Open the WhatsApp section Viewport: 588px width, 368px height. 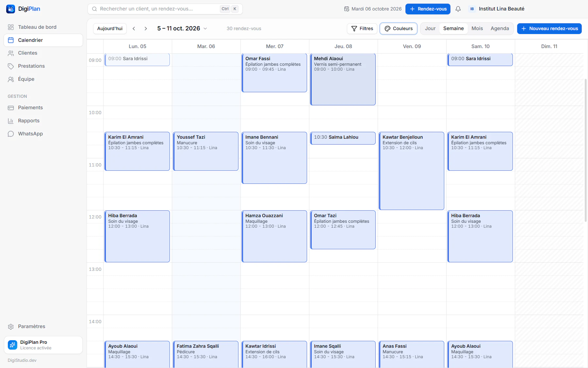(x=43, y=134)
